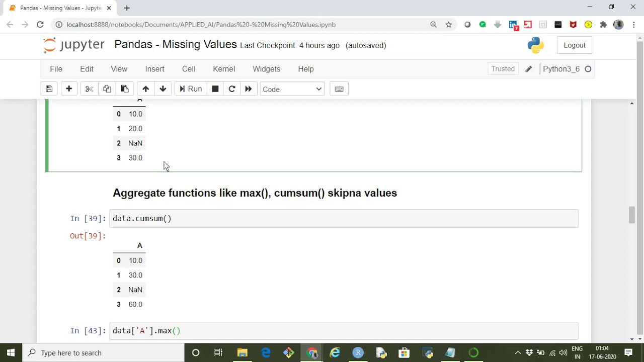Open File Explorer from the taskbar
Image resolution: width=644 pixels, height=362 pixels.
(242, 352)
